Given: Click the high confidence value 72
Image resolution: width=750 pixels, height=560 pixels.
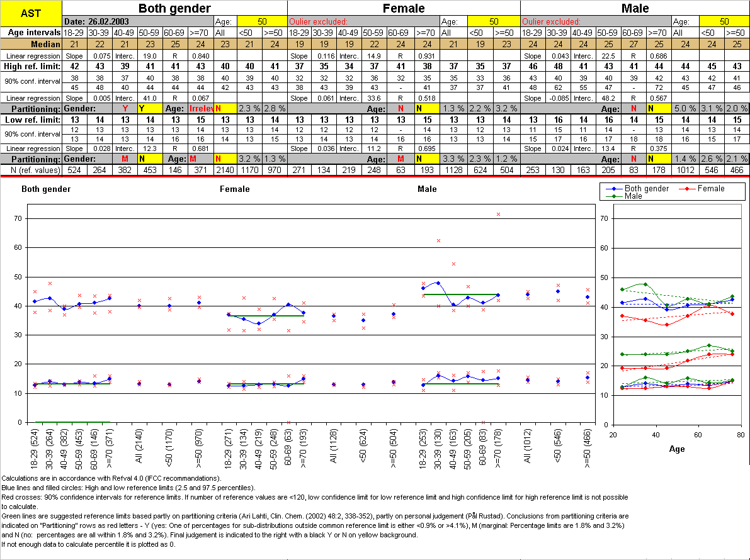Looking at the screenshot, I should (x=659, y=87).
